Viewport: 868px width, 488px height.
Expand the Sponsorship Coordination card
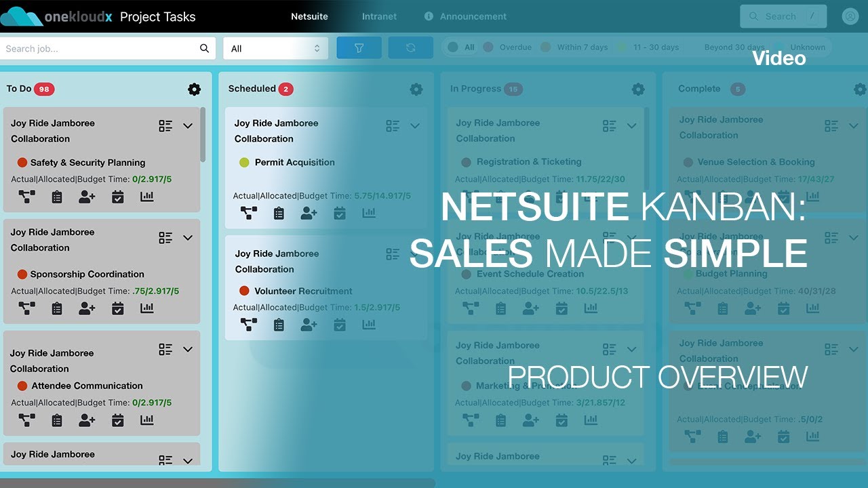tap(188, 238)
